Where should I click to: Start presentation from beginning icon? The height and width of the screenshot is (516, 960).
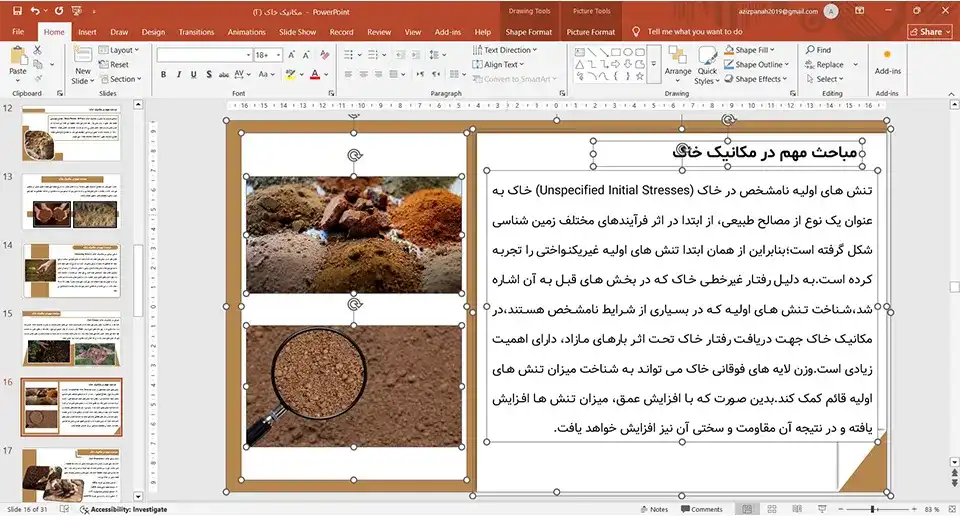[x=77, y=10]
